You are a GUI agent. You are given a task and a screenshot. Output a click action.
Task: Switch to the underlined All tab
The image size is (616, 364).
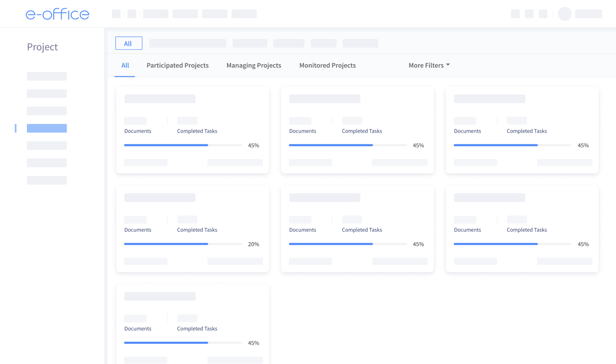[x=125, y=65]
